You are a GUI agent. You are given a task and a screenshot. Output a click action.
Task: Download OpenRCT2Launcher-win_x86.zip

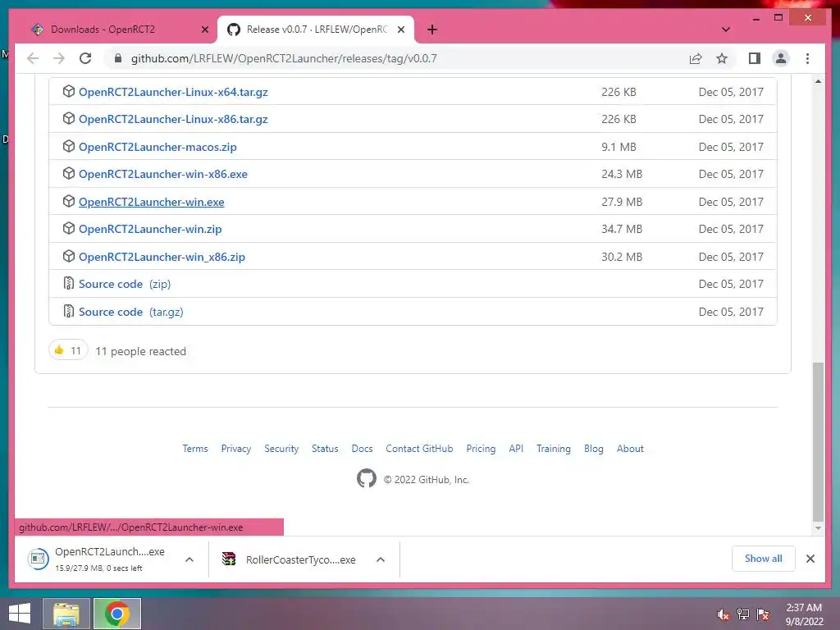pyautogui.click(x=162, y=257)
